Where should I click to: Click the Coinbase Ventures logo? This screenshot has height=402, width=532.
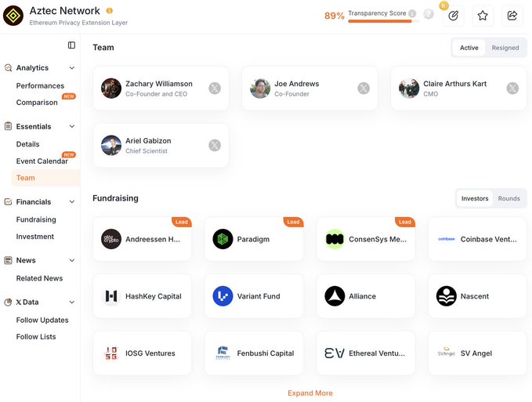447,239
